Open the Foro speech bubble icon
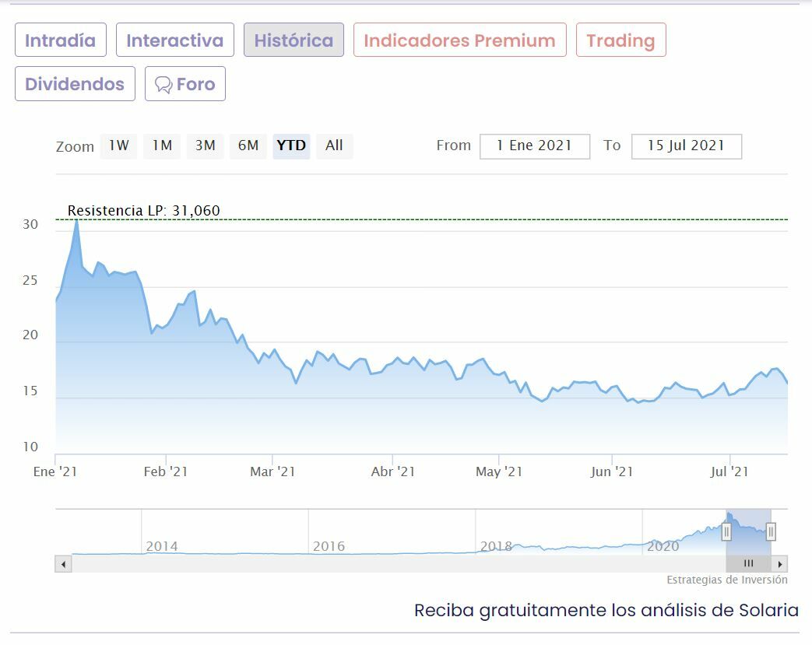Image resolution: width=812 pixels, height=645 pixels. click(163, 85)
